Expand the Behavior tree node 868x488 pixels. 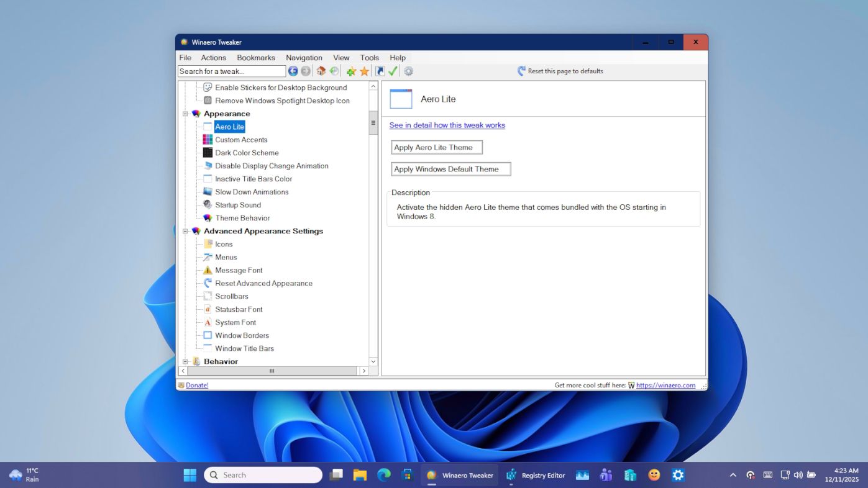click(x=185, y=361)
